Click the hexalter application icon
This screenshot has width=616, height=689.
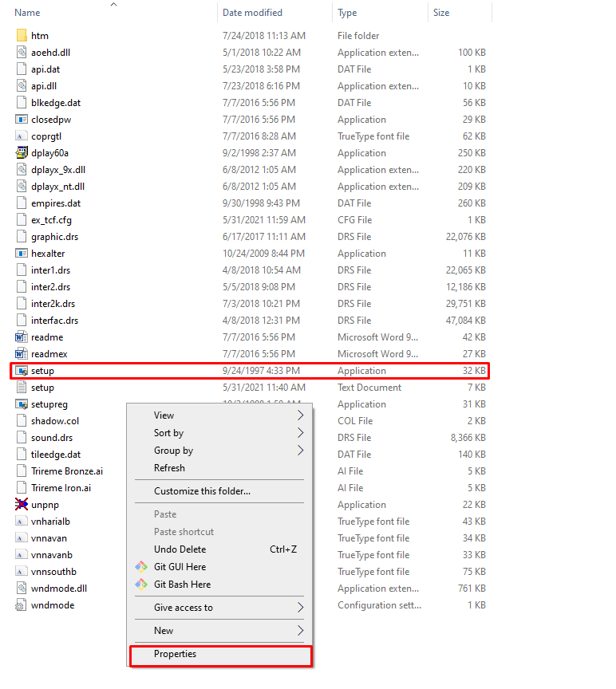(22, 254)
